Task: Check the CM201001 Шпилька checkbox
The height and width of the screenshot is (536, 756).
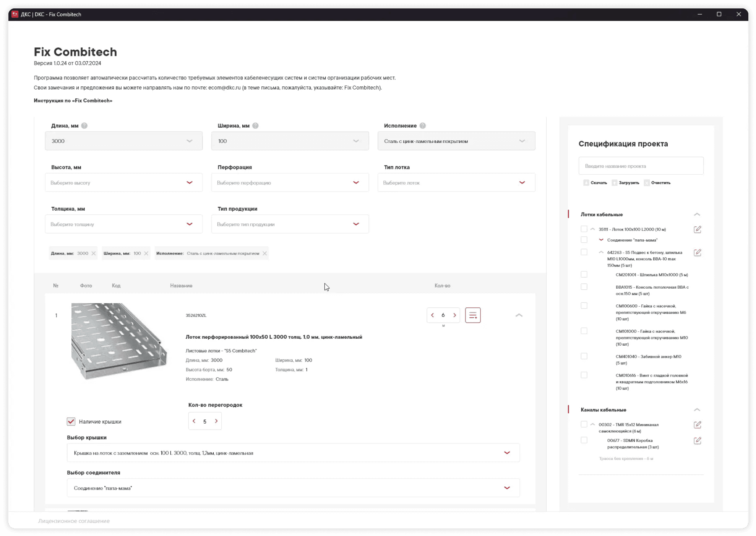Action: point(584,274)
